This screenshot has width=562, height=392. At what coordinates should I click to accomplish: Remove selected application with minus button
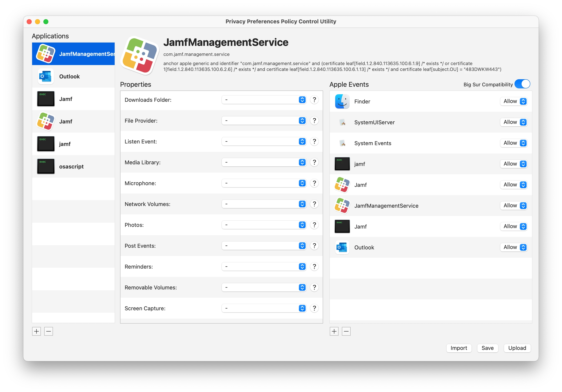(48, 332)
